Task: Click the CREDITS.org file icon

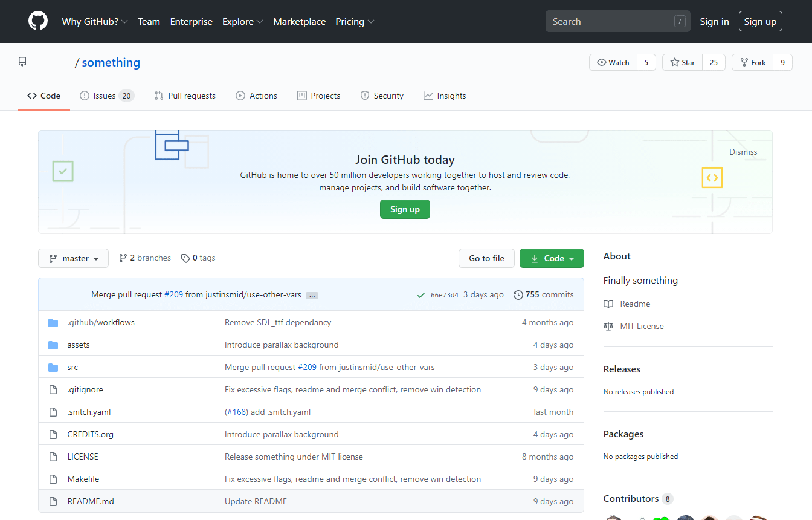Action: (x=53, y=434)
